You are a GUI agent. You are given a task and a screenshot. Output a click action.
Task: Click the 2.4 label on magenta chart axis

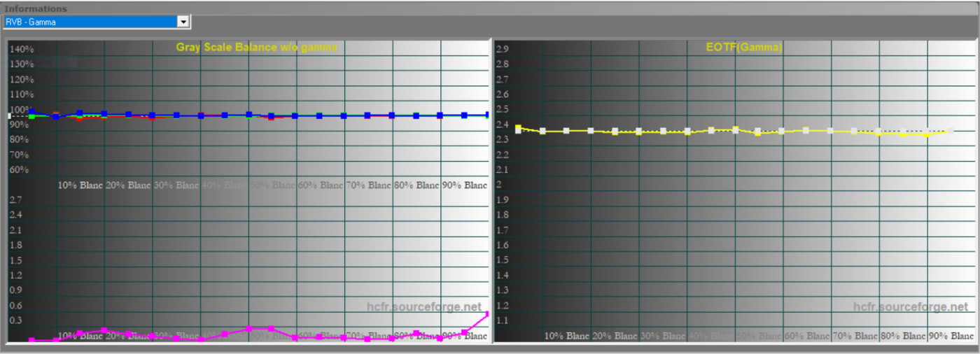(x=15, y=215)
